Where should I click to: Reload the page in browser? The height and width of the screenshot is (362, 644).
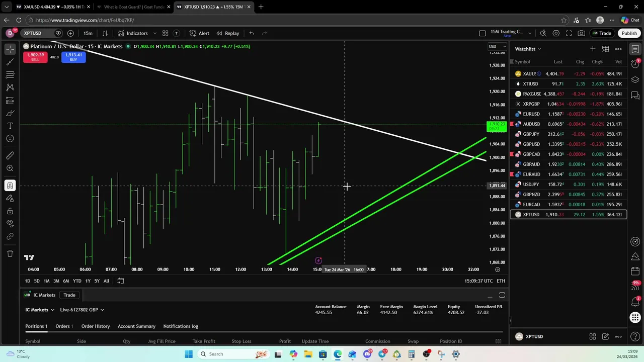[19, 20]
